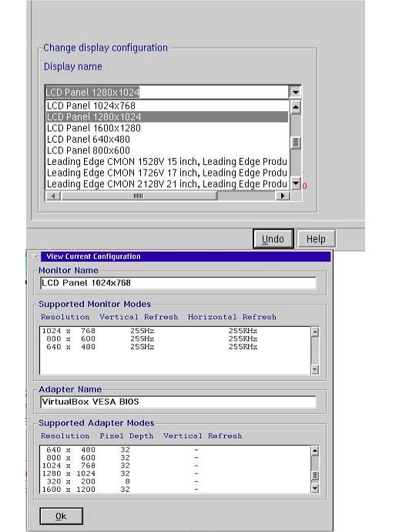Click adapter modes scroll down arrow
The height and width of the screenshot is (532, 399).
pos(315,489)
